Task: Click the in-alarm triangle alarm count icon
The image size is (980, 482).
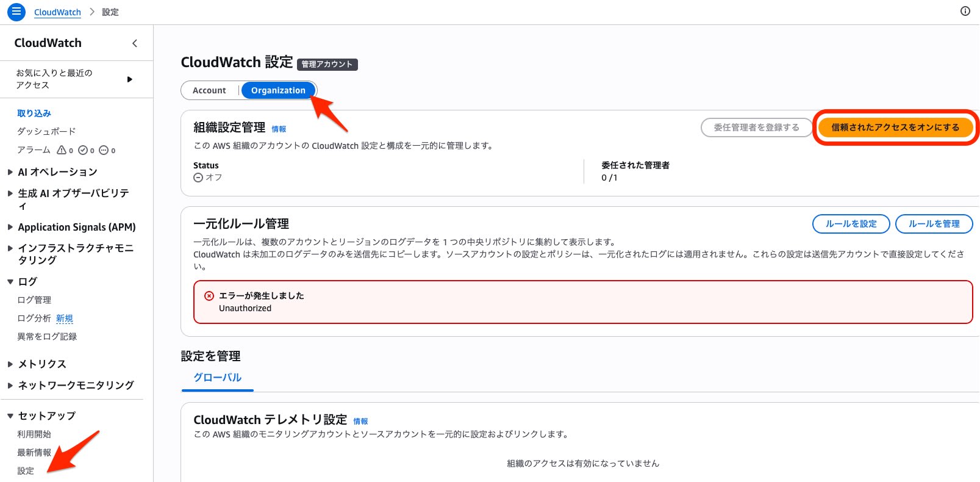Action: tap(62, 150)
